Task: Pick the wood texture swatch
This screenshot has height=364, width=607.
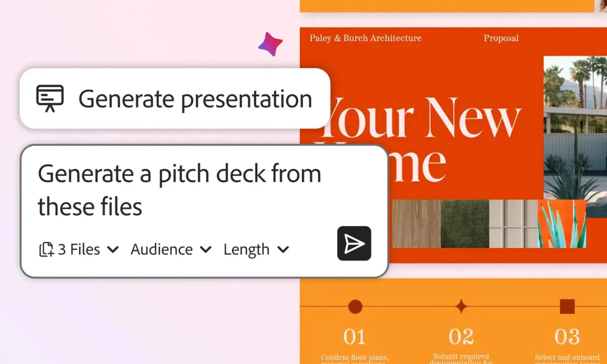Action: 416,224
